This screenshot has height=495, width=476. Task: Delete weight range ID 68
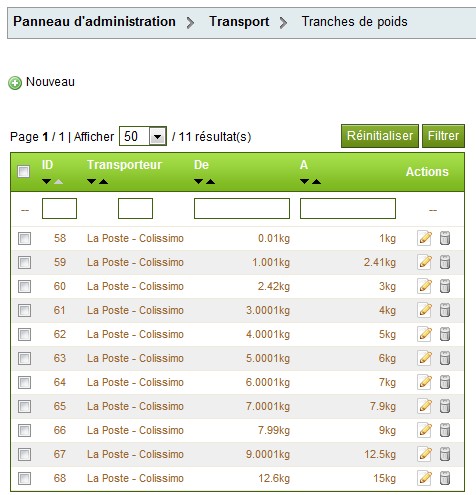pos(445,478)
